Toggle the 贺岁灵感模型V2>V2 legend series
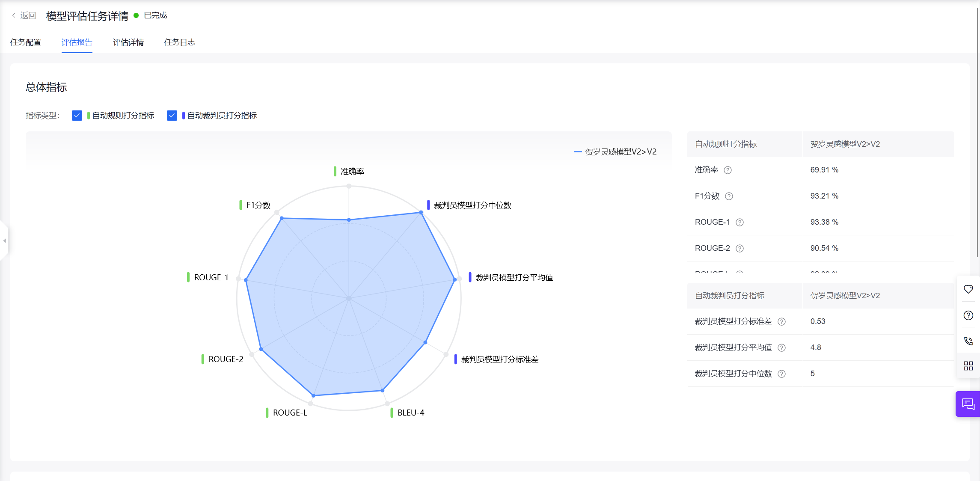The width and height of the screenshot is (980, 481). tap(615, 152)
